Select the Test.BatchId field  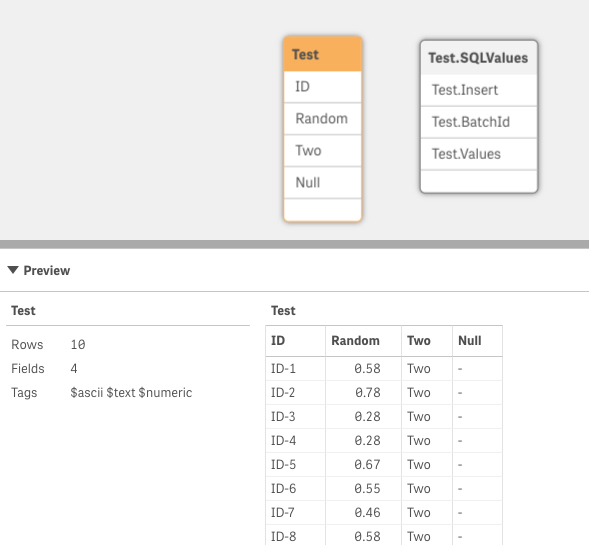tap(479, 122)
